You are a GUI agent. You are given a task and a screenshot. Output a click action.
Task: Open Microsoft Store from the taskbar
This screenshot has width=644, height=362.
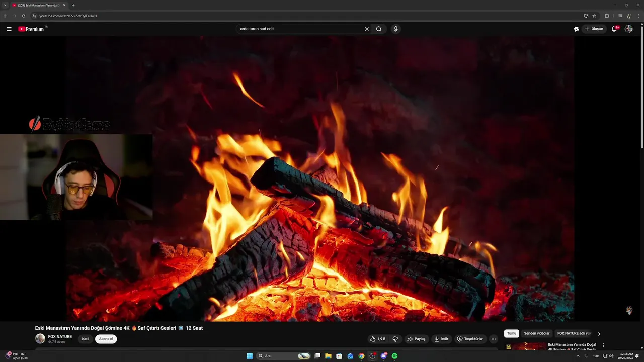coord(339,356)
